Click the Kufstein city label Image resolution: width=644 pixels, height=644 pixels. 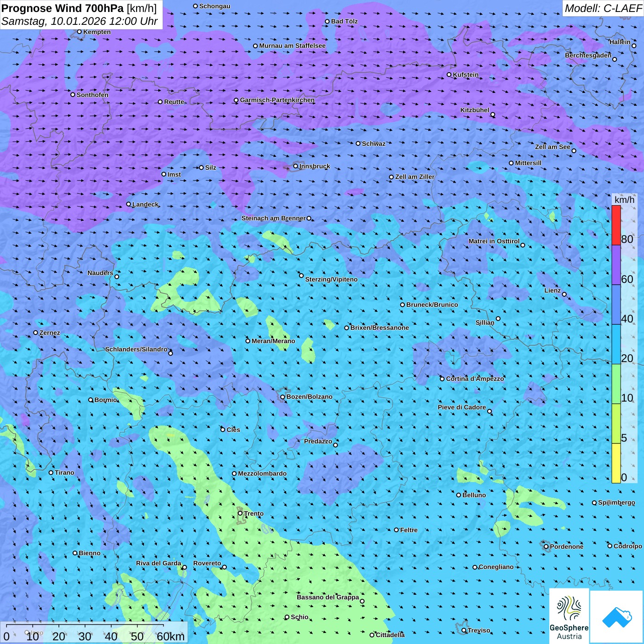[466, 75]
